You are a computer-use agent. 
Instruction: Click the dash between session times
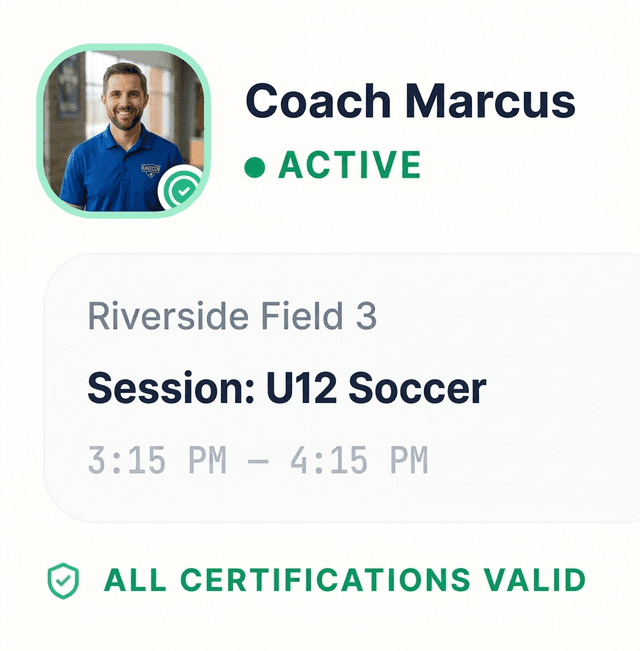click(259, 461)
